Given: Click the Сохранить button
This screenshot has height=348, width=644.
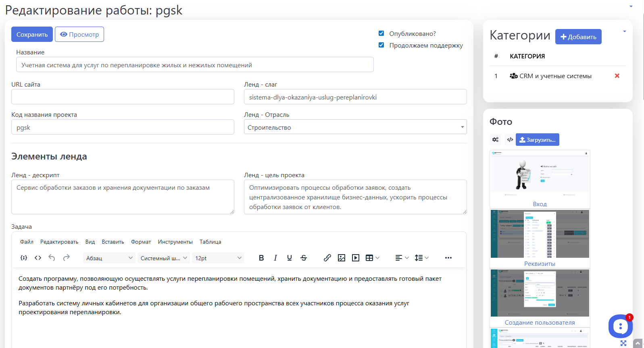Looking at the screenshot, I should (32, 34).
